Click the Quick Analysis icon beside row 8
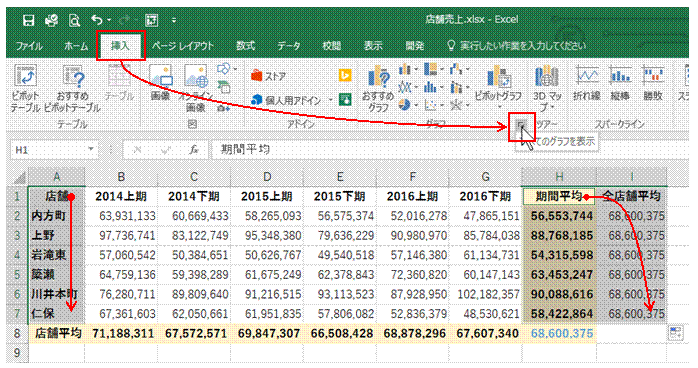The height and width of the screenshot is (368, 698). tap(676, 333)
